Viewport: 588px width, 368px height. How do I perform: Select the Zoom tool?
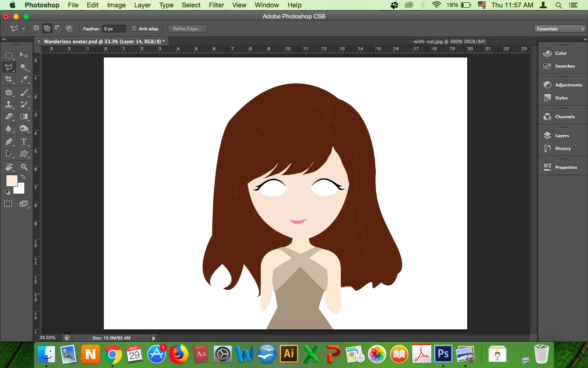click(24, 167)
